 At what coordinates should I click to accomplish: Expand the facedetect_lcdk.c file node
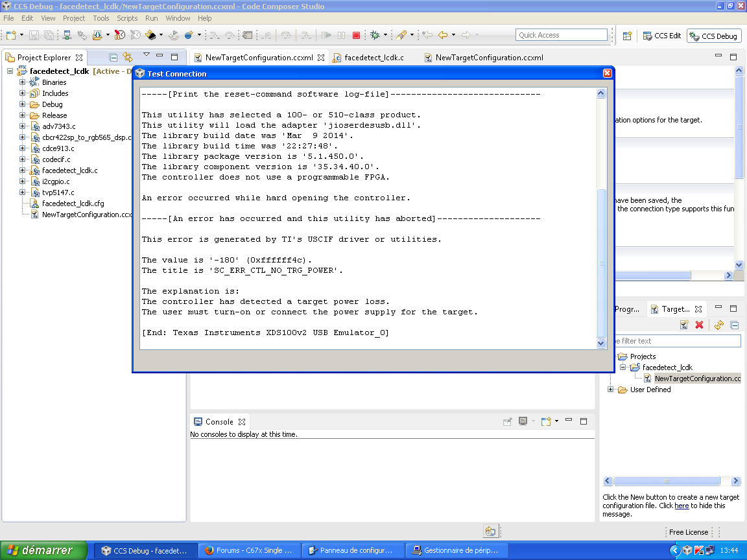[x=23, y=170]
